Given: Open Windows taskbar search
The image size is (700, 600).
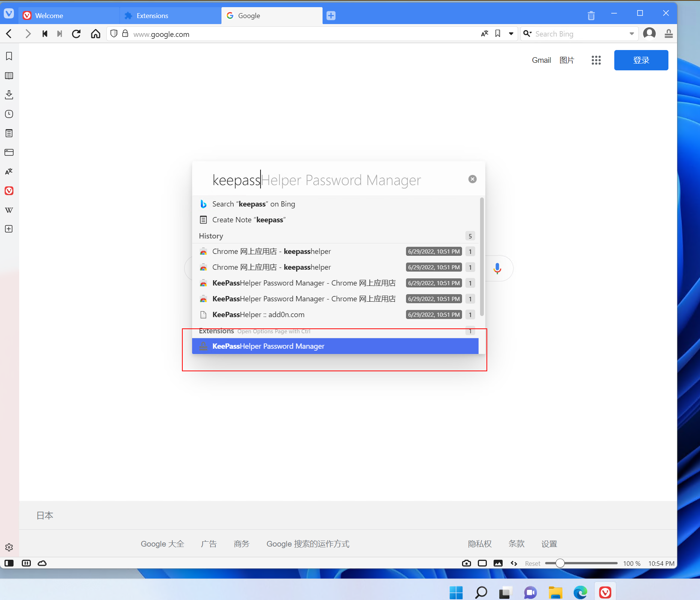Looking at the screenshot, I should (481, 592).
